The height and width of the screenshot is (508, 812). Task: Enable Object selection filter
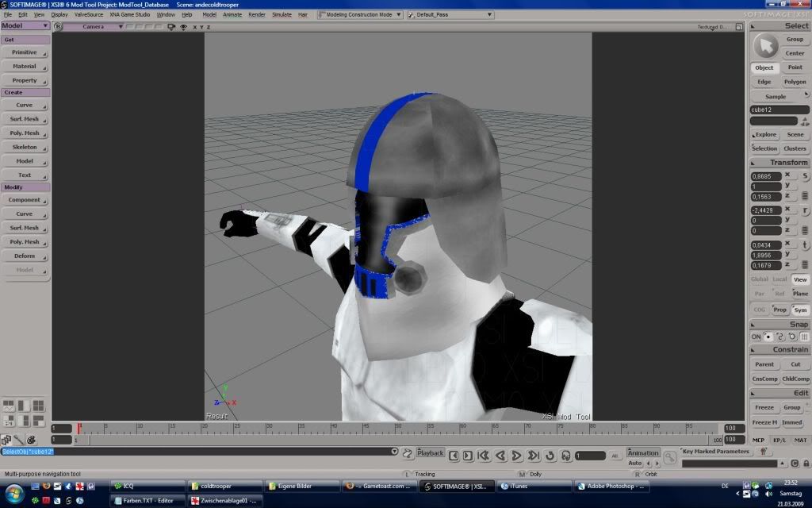tap(764, 68)
